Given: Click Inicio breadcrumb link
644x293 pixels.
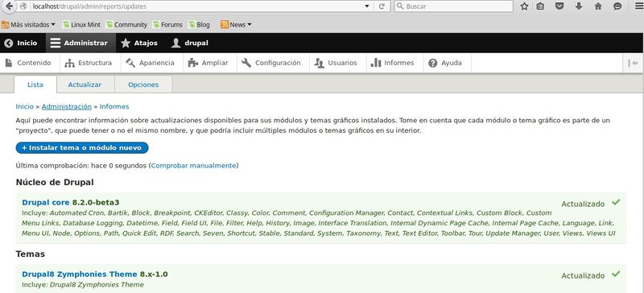Looking at the screenshot, I should tap(25, 106).
